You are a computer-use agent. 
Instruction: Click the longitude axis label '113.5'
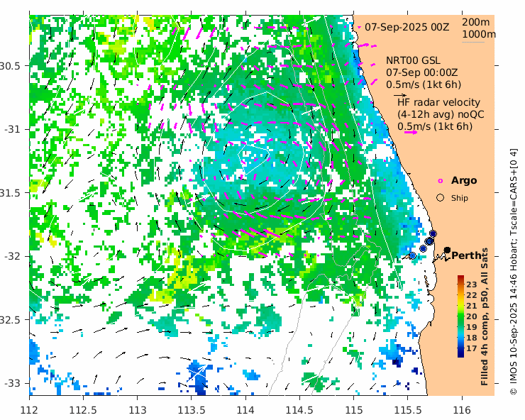tap(191, 410)
